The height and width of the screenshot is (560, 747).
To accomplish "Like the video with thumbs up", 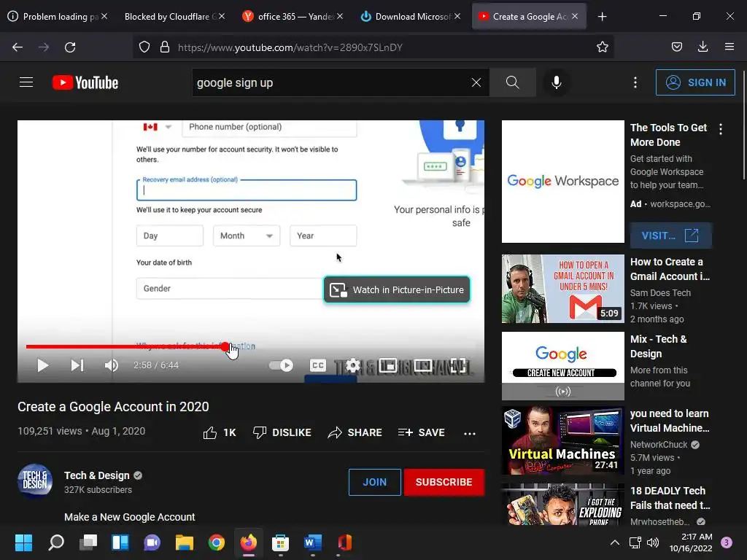I will pos(220,432).
